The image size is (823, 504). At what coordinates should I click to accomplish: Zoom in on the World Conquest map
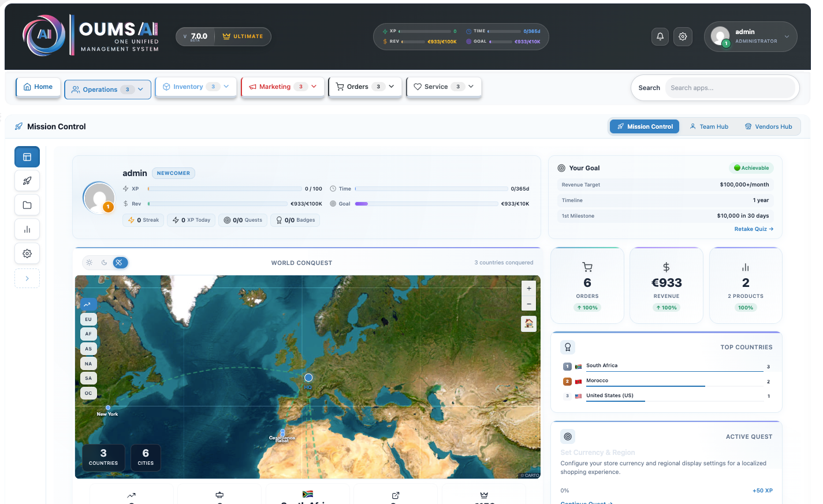pos(528,288)
